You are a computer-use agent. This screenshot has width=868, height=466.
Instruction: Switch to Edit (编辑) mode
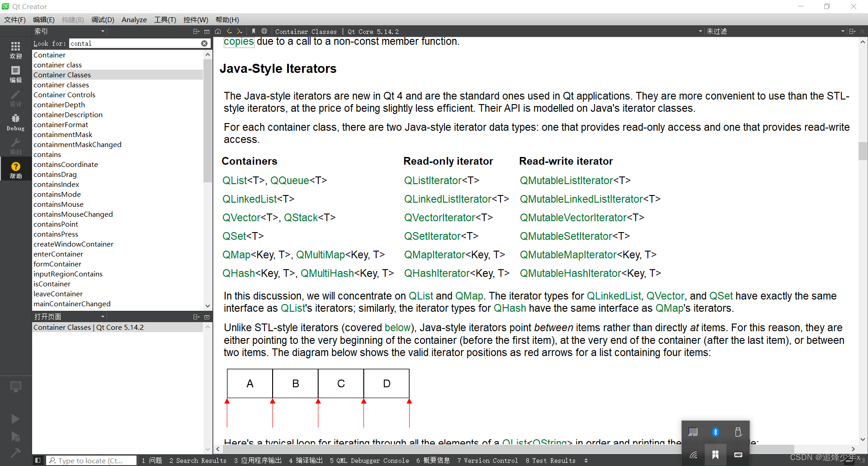coord(16,74)
